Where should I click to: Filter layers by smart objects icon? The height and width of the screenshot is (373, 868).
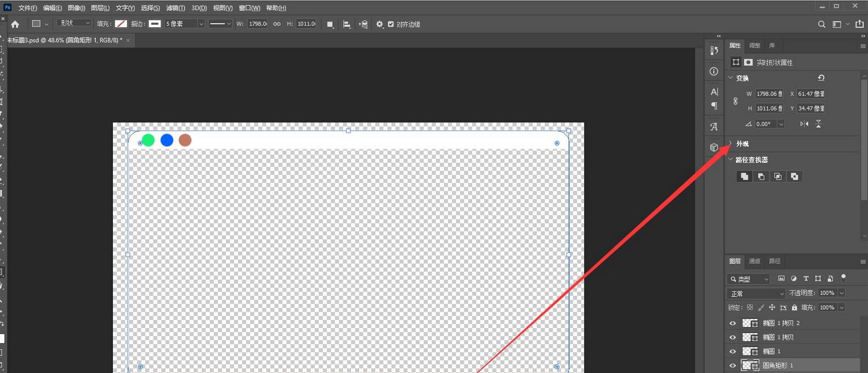[x=830, y=278]
